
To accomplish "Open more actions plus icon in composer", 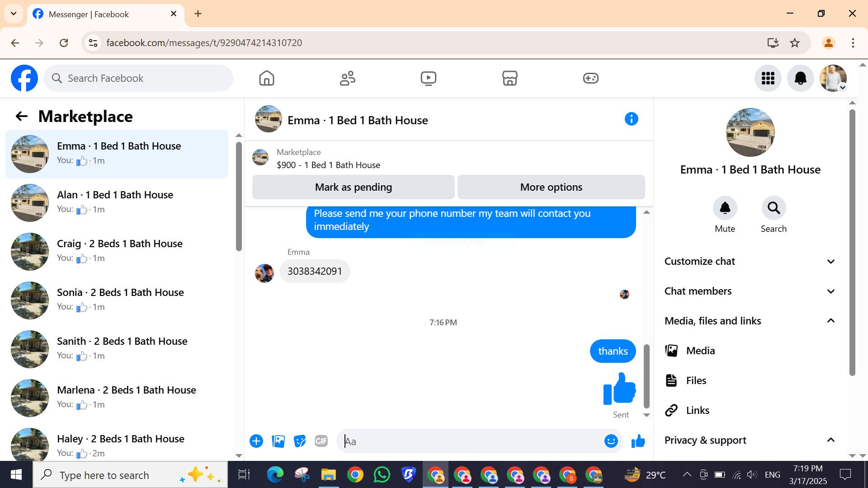I will pyautogui.click(x=256, y=441).
